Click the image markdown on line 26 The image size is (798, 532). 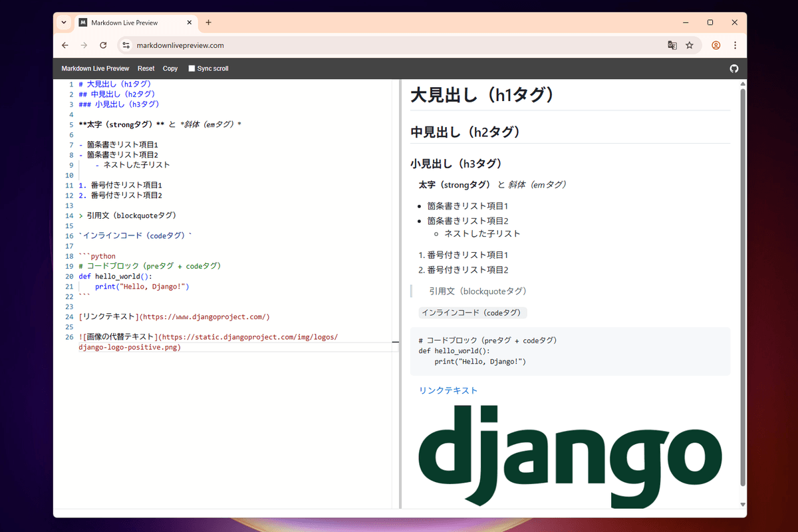[208, 342]
